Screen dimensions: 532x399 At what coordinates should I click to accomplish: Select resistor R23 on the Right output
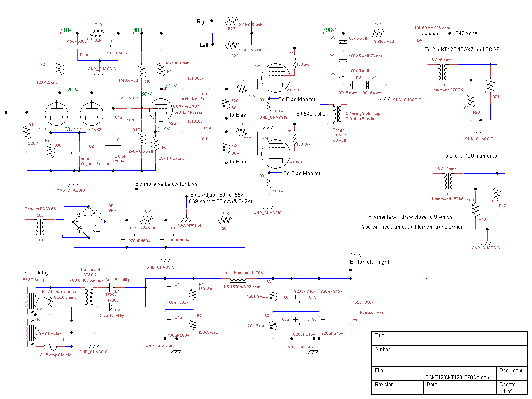tap(232, 21)
